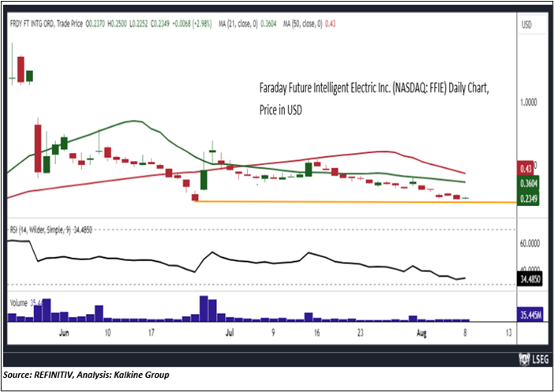
Task: Click the black 34.4850 RSI value tag
Action: (x=529, y=280)
